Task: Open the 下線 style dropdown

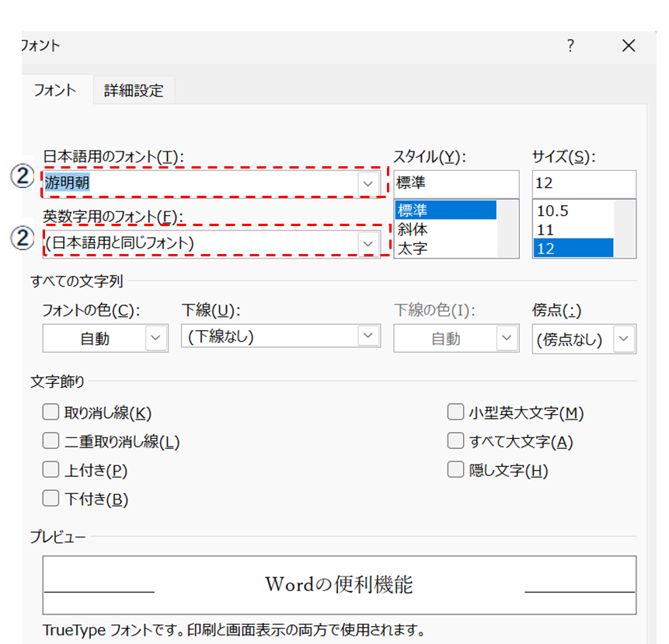Action: click(368, 336)
